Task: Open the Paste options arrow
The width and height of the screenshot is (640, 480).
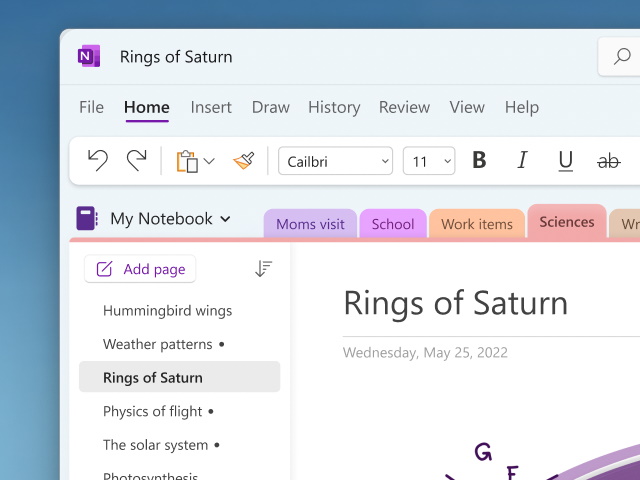Action: (209, 161)
